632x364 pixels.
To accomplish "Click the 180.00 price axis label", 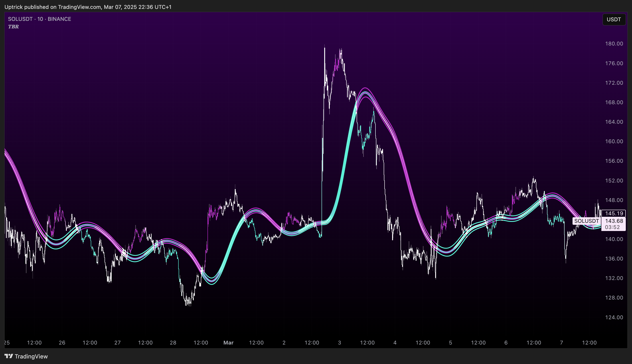I will tap(614, 44).
